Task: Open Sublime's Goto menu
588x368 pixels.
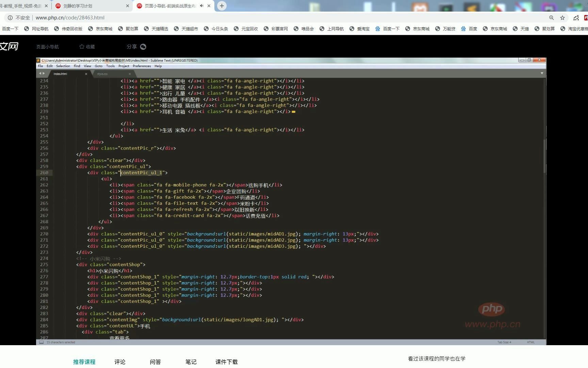Action: 99,66
